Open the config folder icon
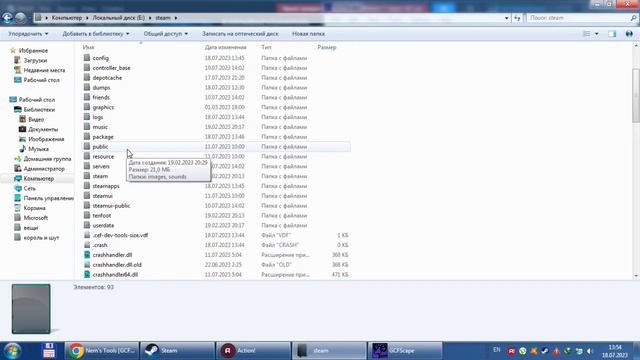Viewport: 640px width, 360px height. point(87,58)
